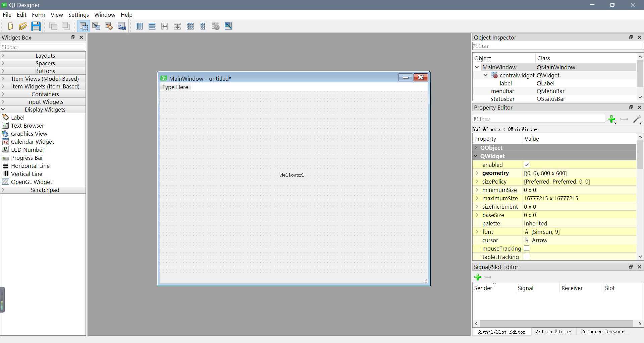Open the File menu
Viewport: 644px width, 343px height.
7,15
